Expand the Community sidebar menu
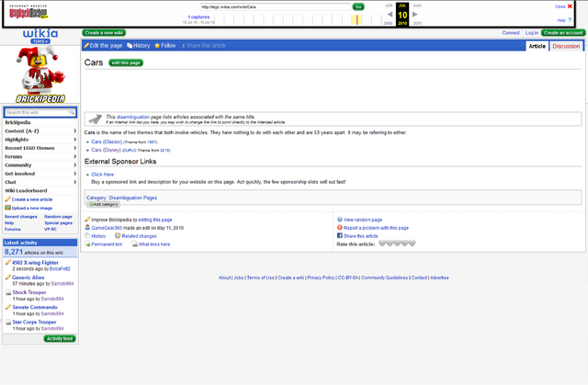Viewport: 588px width, 385px height. (40, 165)
